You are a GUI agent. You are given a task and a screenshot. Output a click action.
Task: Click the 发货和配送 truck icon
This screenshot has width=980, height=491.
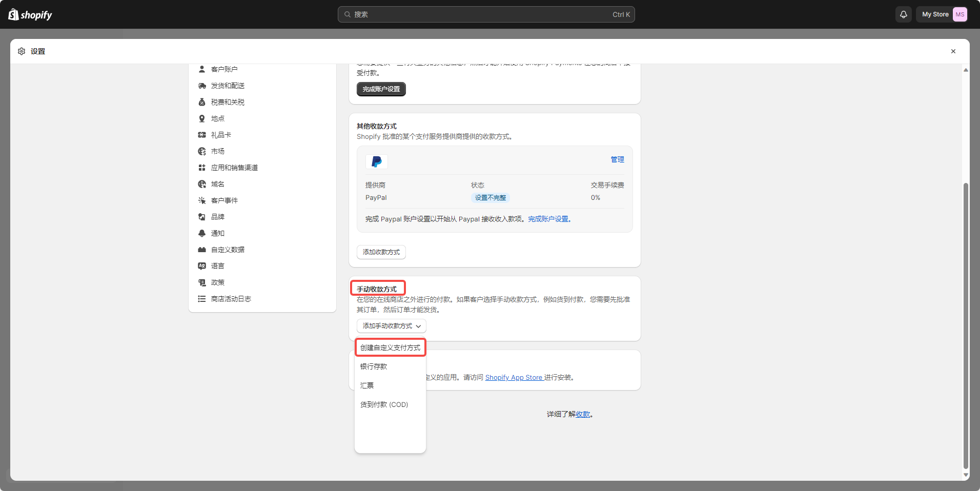coord(202,86)
